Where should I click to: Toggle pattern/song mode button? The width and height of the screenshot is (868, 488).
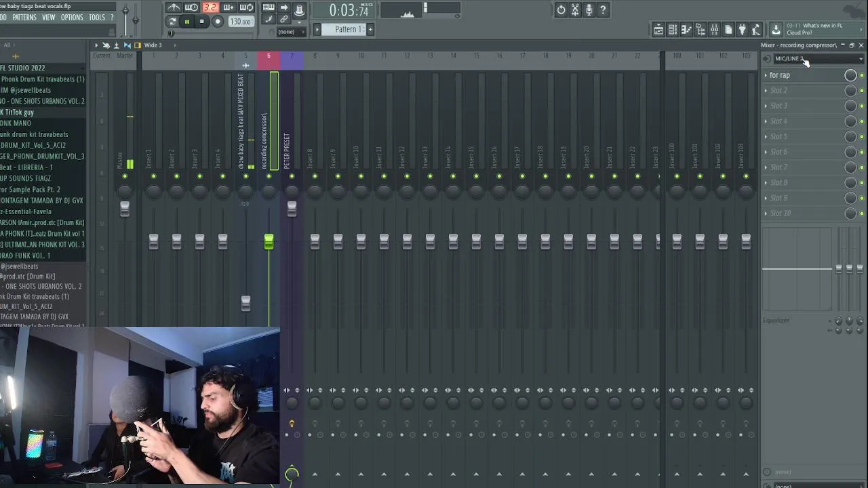point(172,22)
